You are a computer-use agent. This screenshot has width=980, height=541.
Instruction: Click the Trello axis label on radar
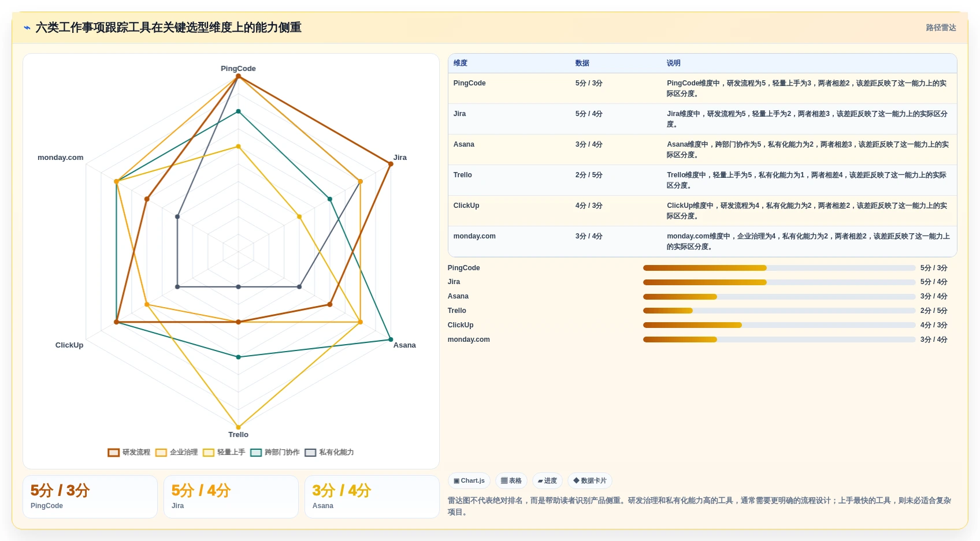pyautogui.click(x=238, y=434)
